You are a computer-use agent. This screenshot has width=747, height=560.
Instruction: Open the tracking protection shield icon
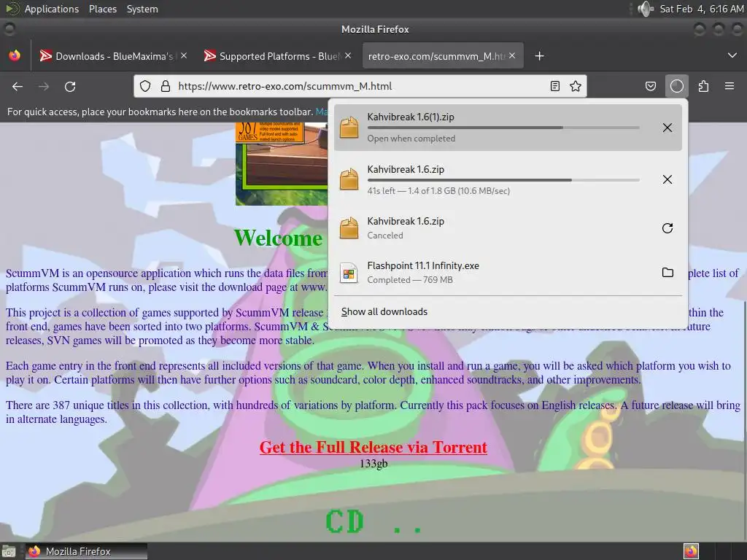pyautogui.click(x=145, y=86)
